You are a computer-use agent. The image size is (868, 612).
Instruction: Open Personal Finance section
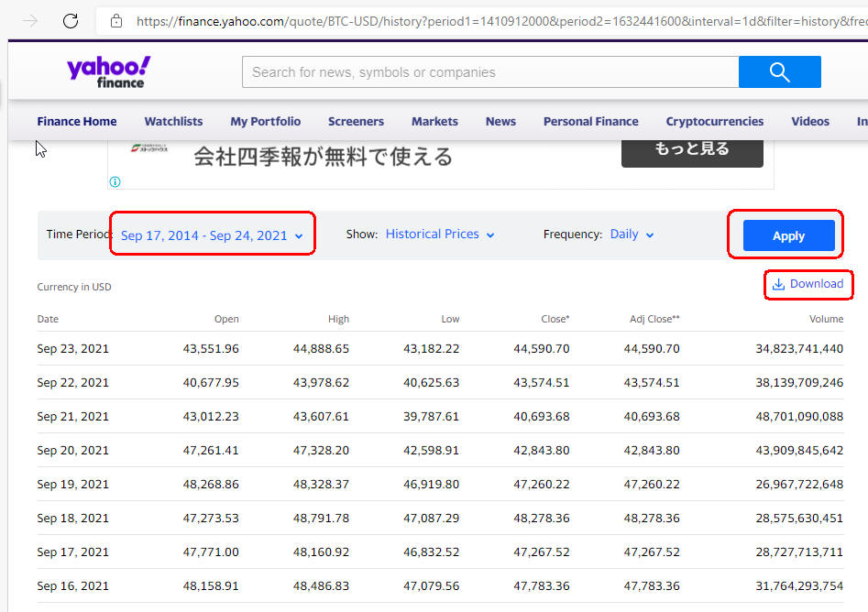click(590, 121)
